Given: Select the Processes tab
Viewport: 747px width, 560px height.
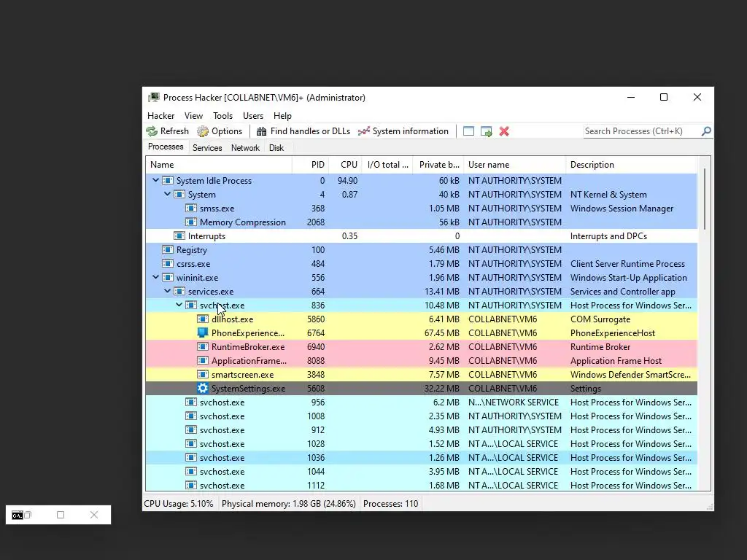Looking at the screenshot, I should [x=166, y=147].
